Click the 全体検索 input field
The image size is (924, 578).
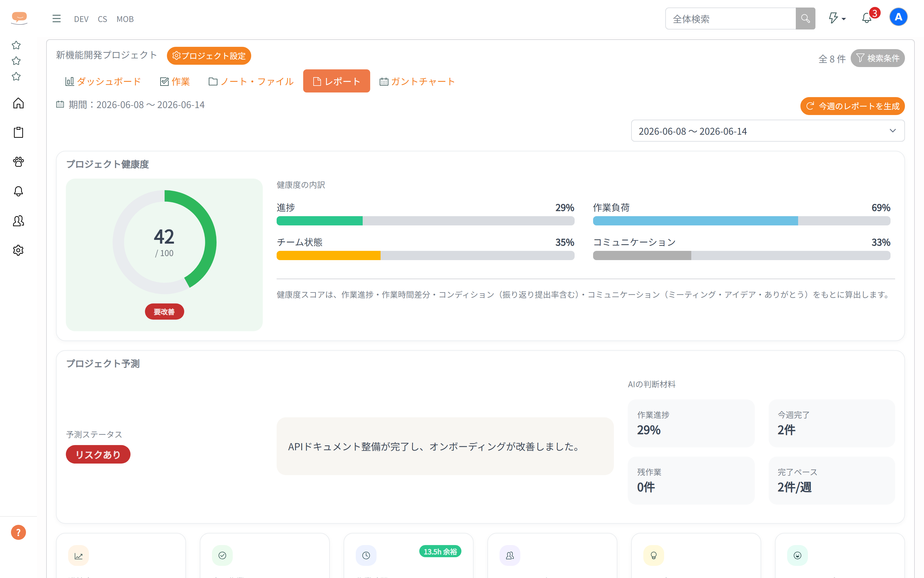[731, 19]
